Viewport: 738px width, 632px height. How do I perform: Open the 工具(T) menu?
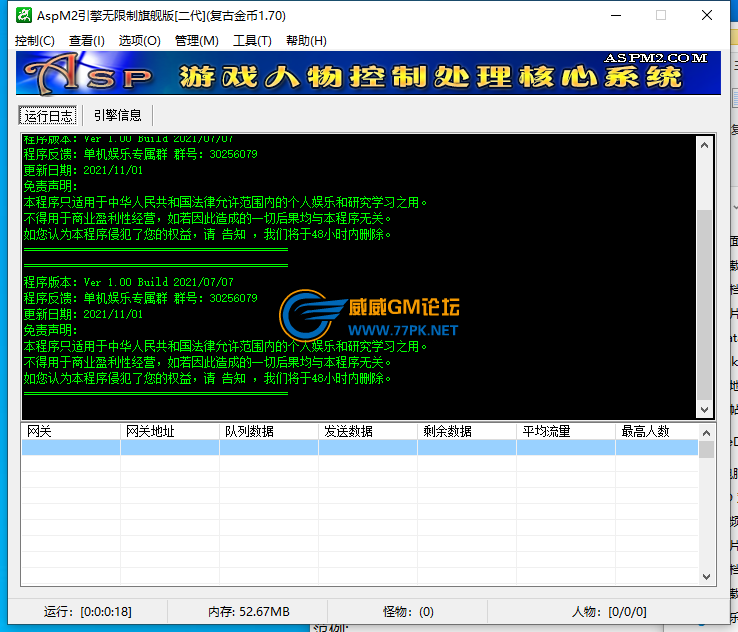[x=252, y=41]
